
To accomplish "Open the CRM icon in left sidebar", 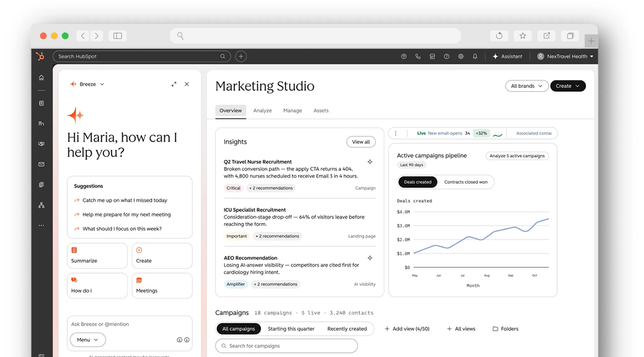I will 41,123.
